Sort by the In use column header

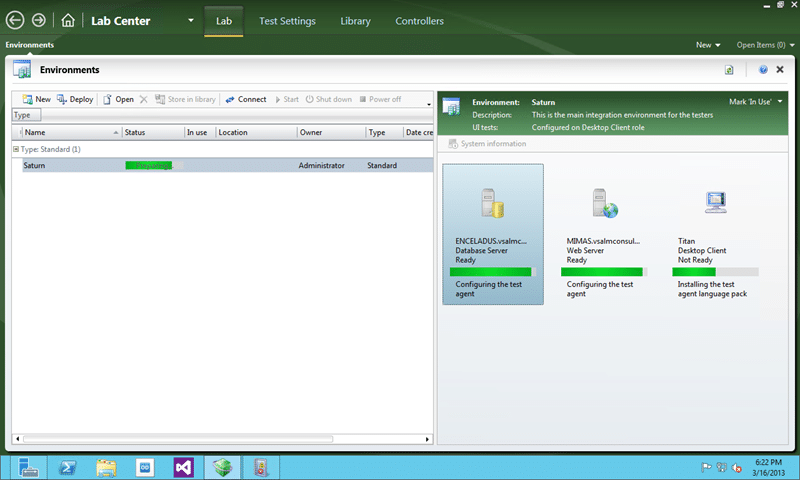(199, 132)
